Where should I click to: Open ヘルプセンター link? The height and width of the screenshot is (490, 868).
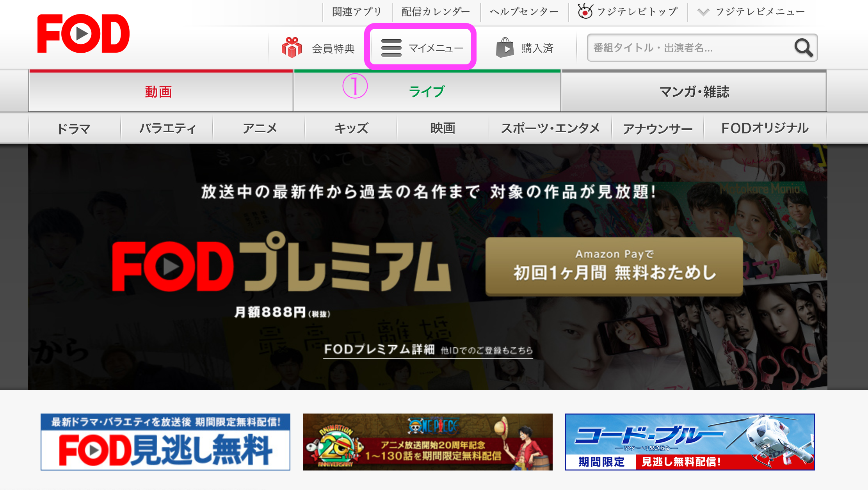point(524,12)
